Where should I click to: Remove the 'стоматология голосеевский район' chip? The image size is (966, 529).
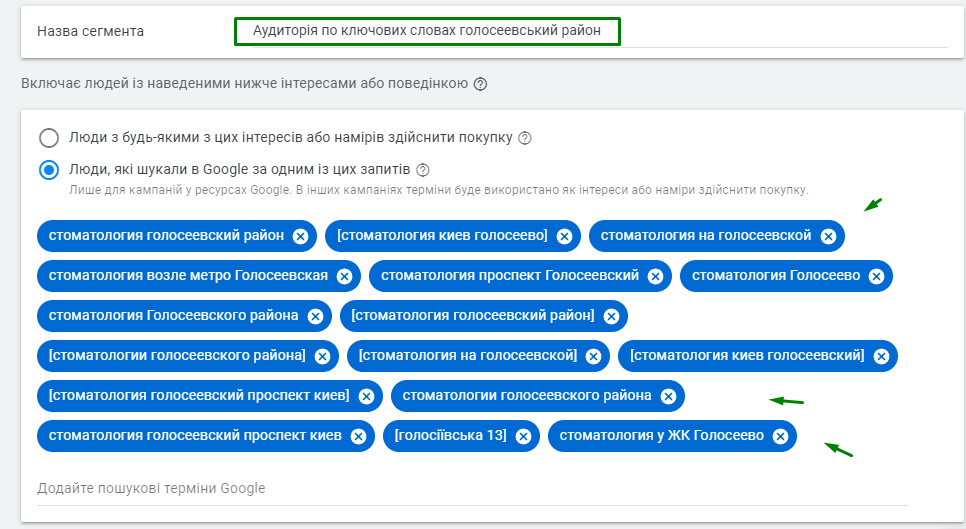tap(300, 236)
